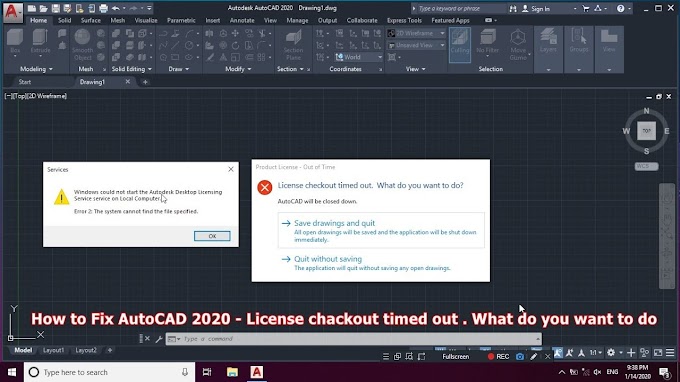Start recording with the REC button

pos(498,357)
